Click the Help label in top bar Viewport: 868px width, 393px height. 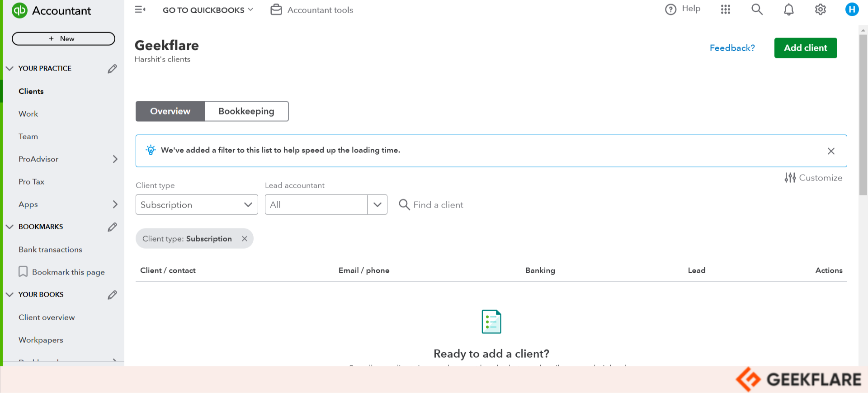pyautogui.click(x=691, y=9)
